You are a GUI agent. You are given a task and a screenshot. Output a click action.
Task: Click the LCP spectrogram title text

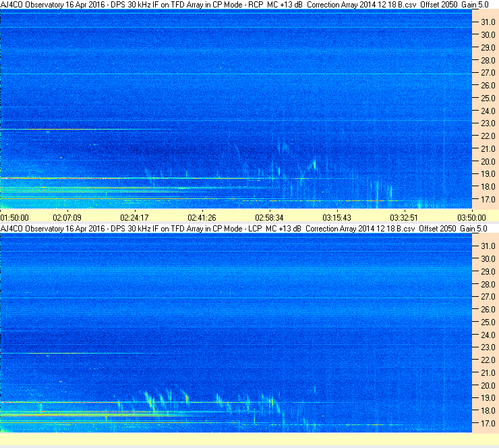(x=244, y=229)
